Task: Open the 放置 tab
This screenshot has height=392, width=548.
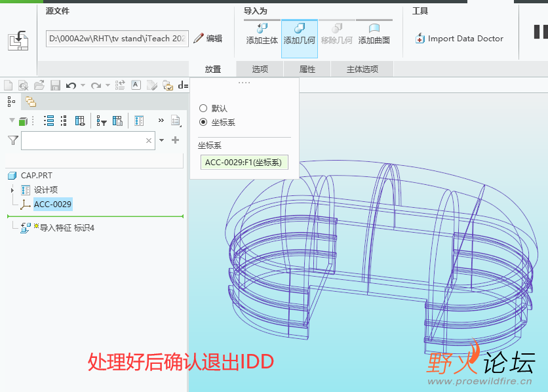Action: [x=212, y=69]
